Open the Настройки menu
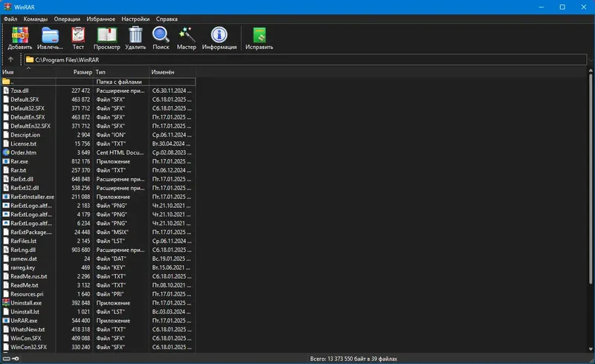595x364 pixels. (135, 19)
